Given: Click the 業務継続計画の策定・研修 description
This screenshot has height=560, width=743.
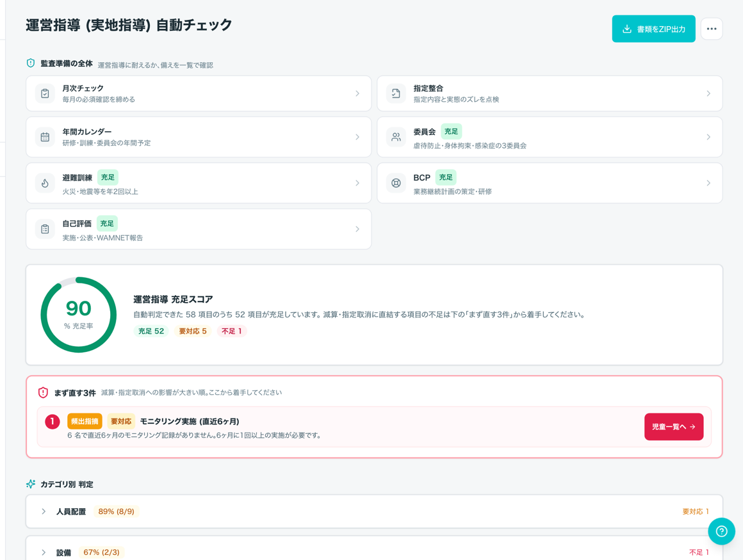Looking at the screenshot, I should tap(453, 192).
